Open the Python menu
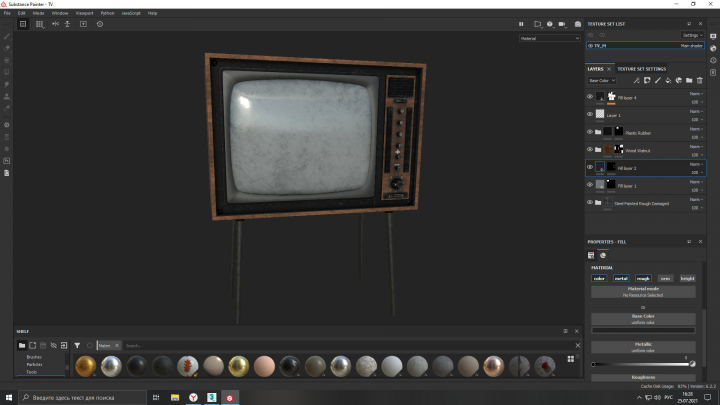720x405 pixels. pos(107,13)
